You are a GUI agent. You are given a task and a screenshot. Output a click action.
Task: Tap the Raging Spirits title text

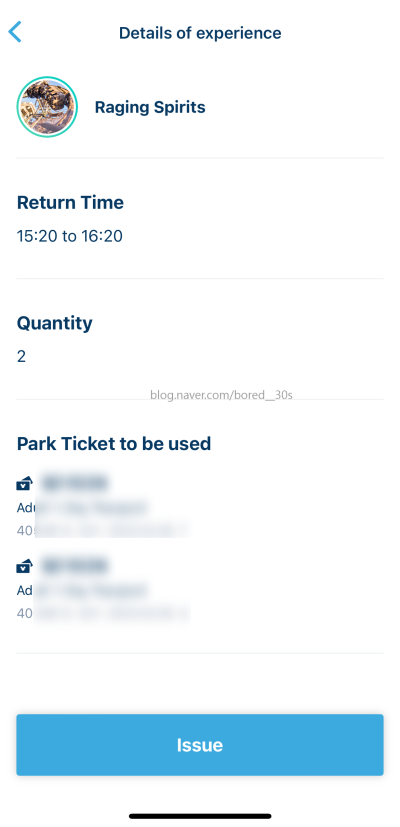point(150,107)
